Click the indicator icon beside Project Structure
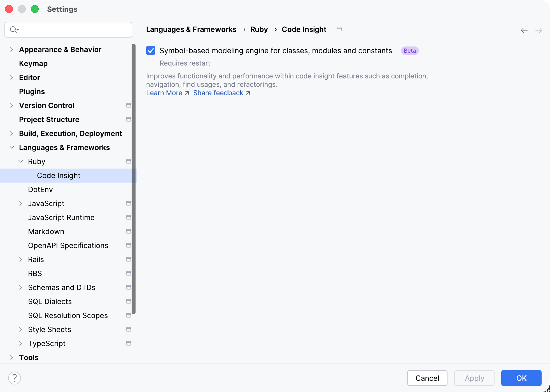 click(x=129, y=119)
